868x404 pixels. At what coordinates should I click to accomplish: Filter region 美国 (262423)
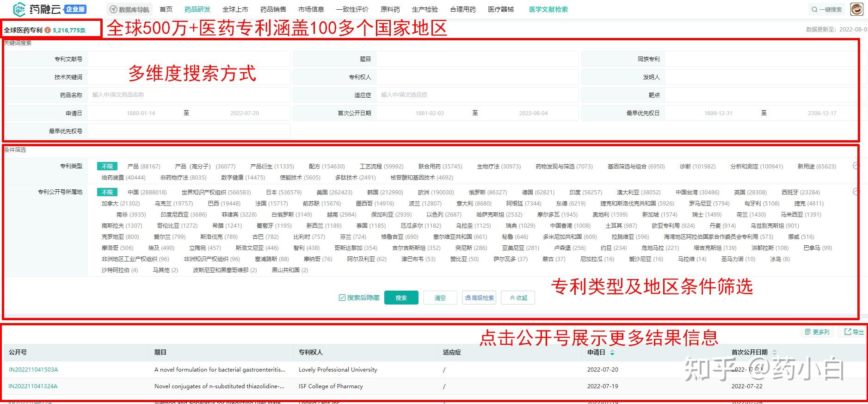point(334,192)
